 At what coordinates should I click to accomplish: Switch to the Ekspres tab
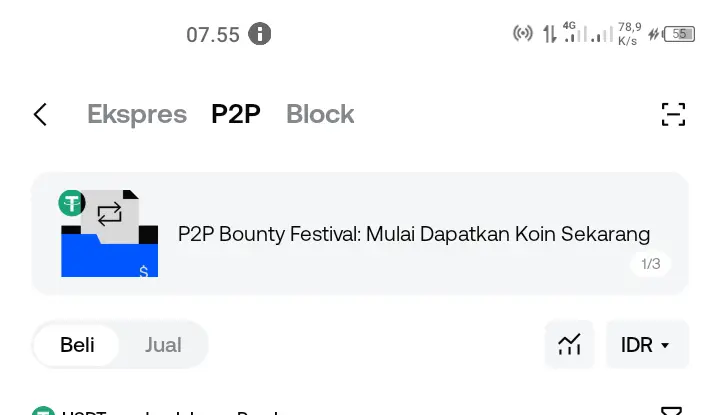coord(137,114)
